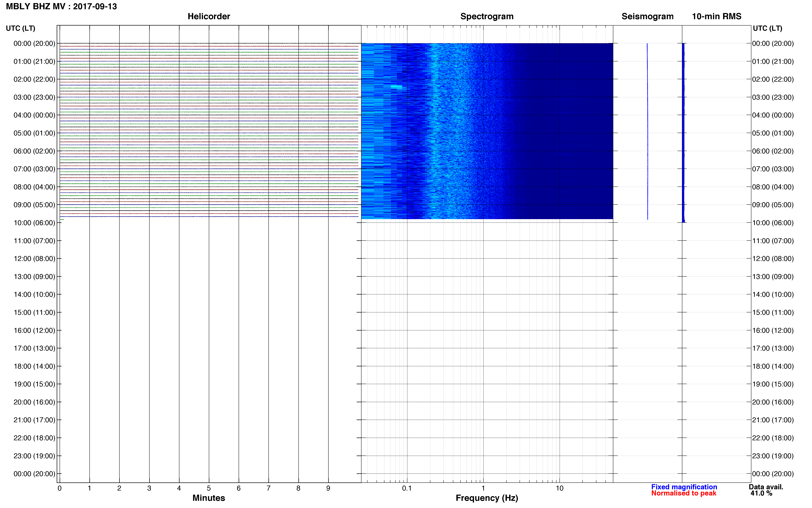This screenshot has width=812, height=508.
Task: Click "22:00 (18:00)" on the right time axis
Action: pyautogui.click(x=773, y=438)
